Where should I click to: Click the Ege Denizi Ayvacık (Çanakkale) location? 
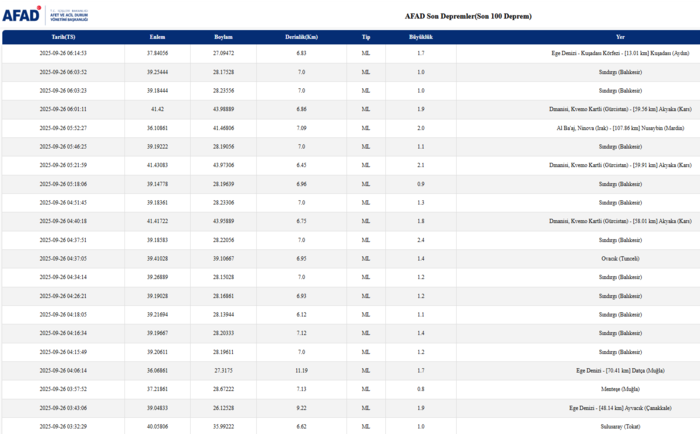click(620, 408)
